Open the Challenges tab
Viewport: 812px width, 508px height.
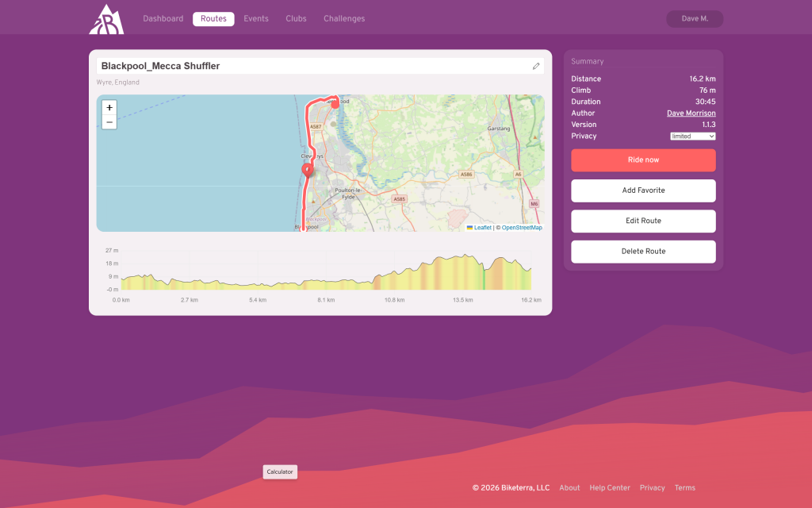coord(344,19)
